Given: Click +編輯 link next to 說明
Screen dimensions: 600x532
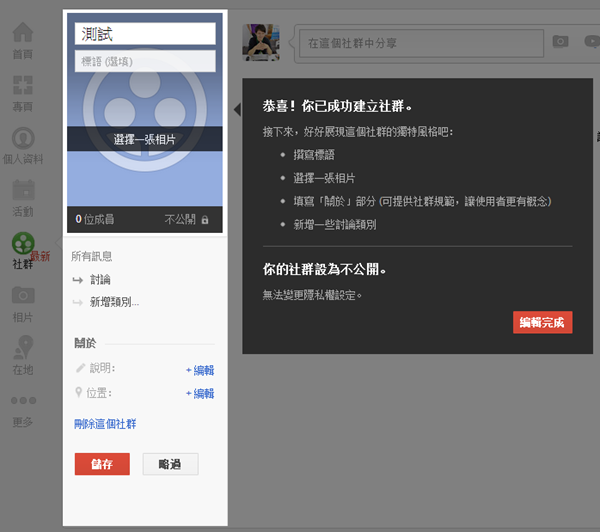Looking at the screenshot, I should click(x=200, y=370).
